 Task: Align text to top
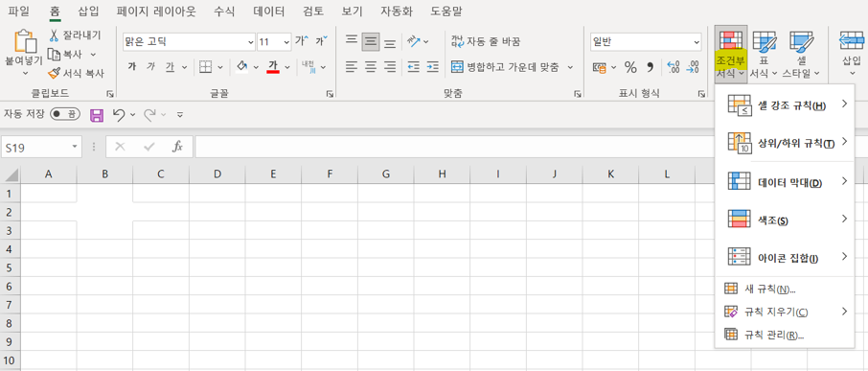coord(352,41)
